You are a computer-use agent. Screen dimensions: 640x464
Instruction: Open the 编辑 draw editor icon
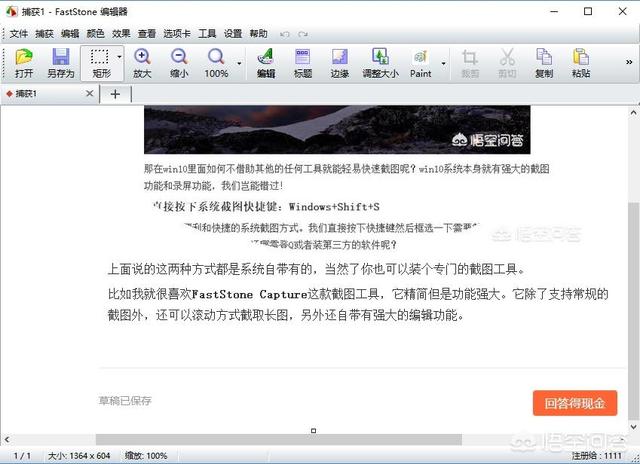[266, 63]
